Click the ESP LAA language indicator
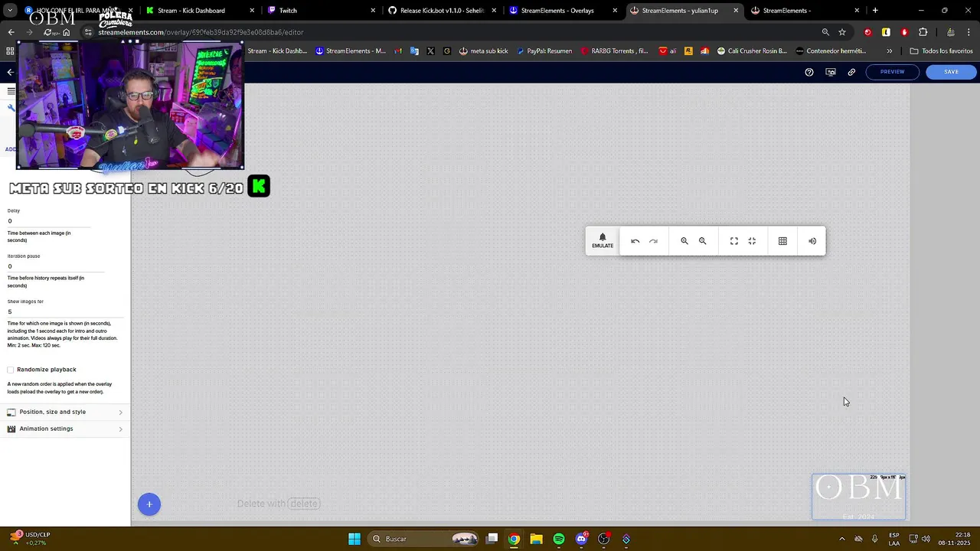980x551 pixels. [894, 539]
